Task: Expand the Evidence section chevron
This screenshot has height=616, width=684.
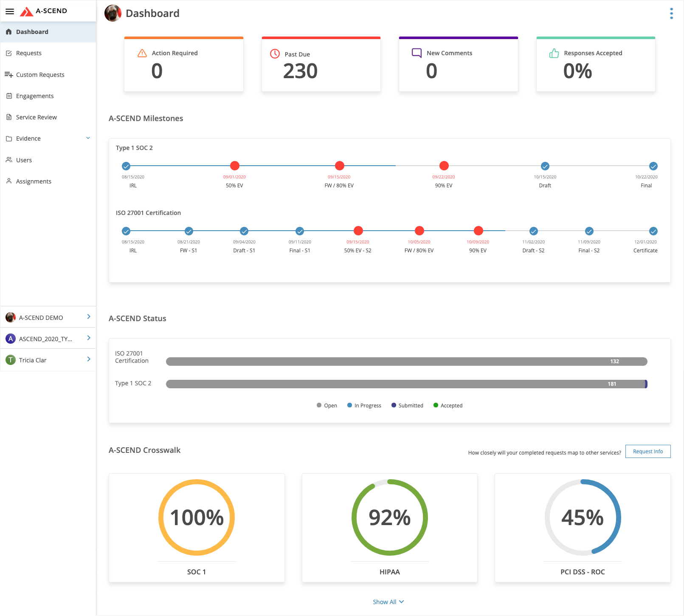Action: pyautogui.click(x=88, y=138)
